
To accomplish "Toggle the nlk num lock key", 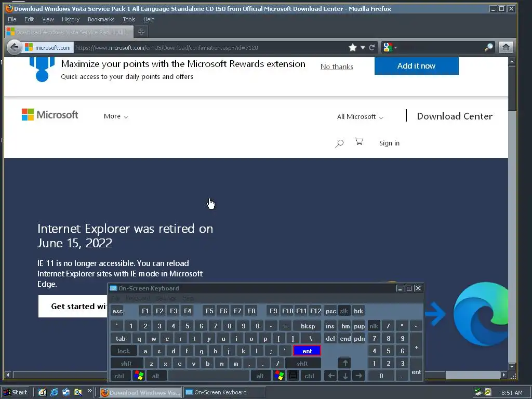I will click(x=374, y=326).
